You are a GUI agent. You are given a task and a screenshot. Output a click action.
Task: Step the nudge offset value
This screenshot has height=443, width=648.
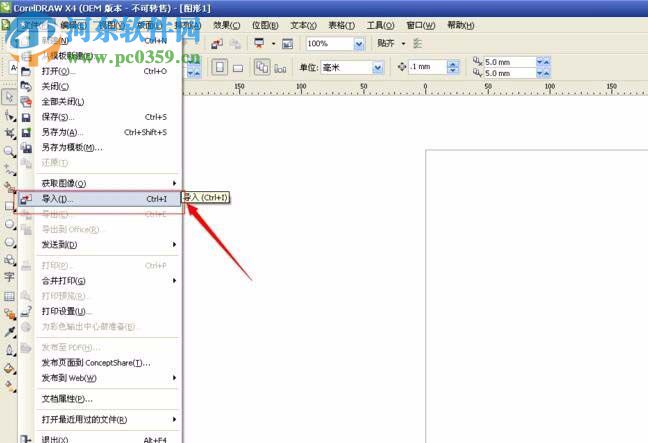pos(453,67)
